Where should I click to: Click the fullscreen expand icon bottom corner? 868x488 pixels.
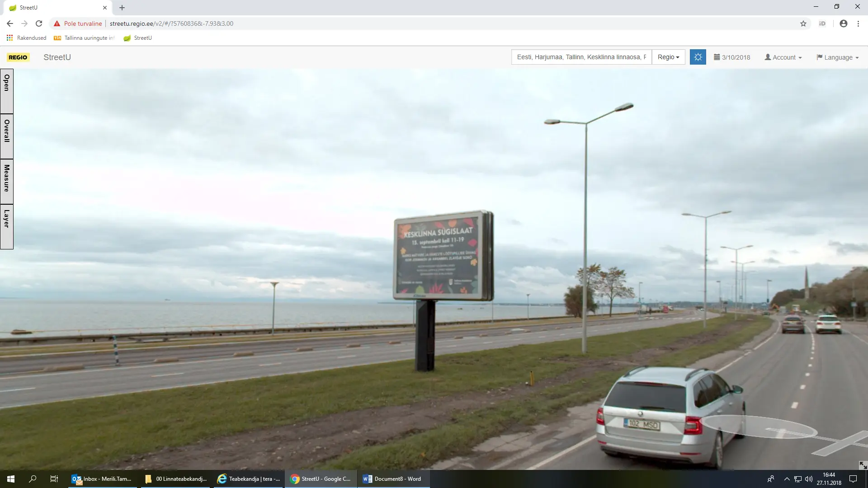pos(863,465)
